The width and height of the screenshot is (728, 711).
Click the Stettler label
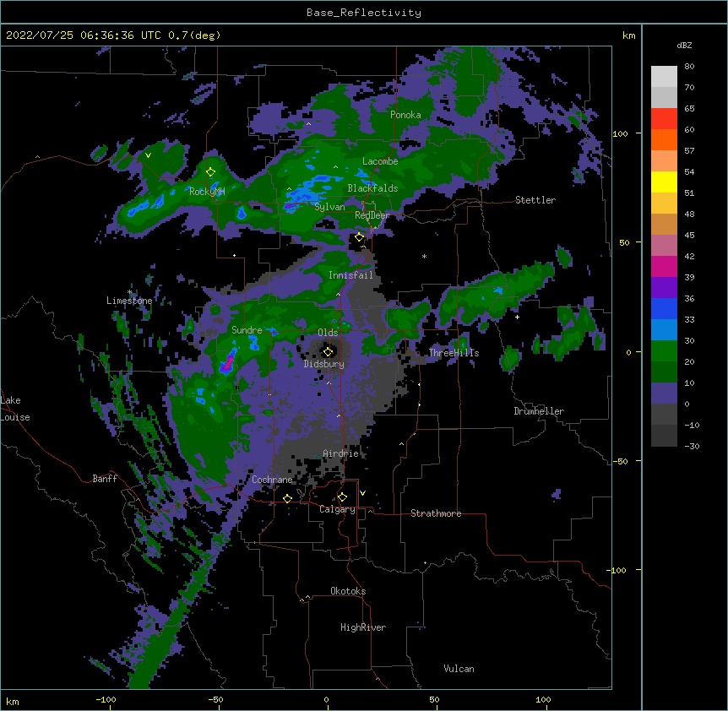pyautogui.click(x=535, y=200)
